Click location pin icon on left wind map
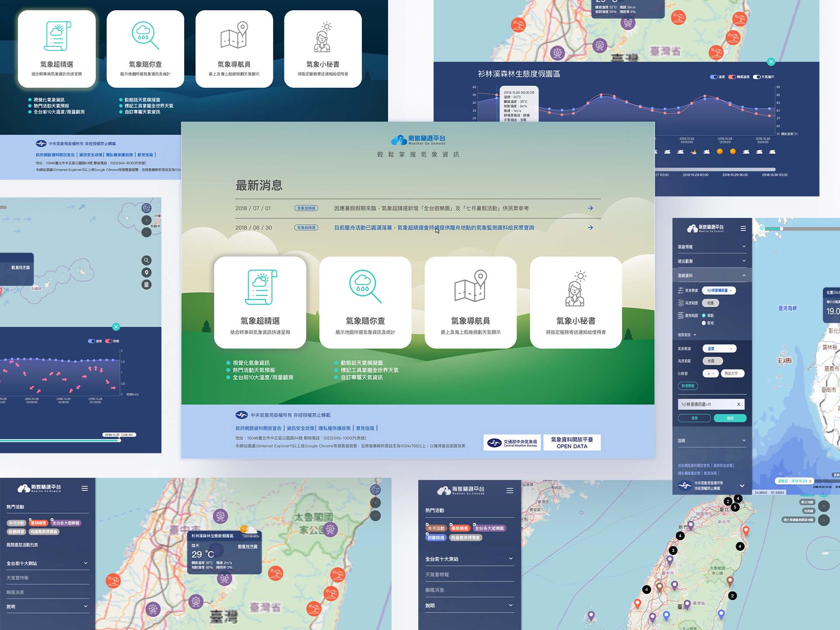Viewport: 840px width, 630px height. pos(147,273)
